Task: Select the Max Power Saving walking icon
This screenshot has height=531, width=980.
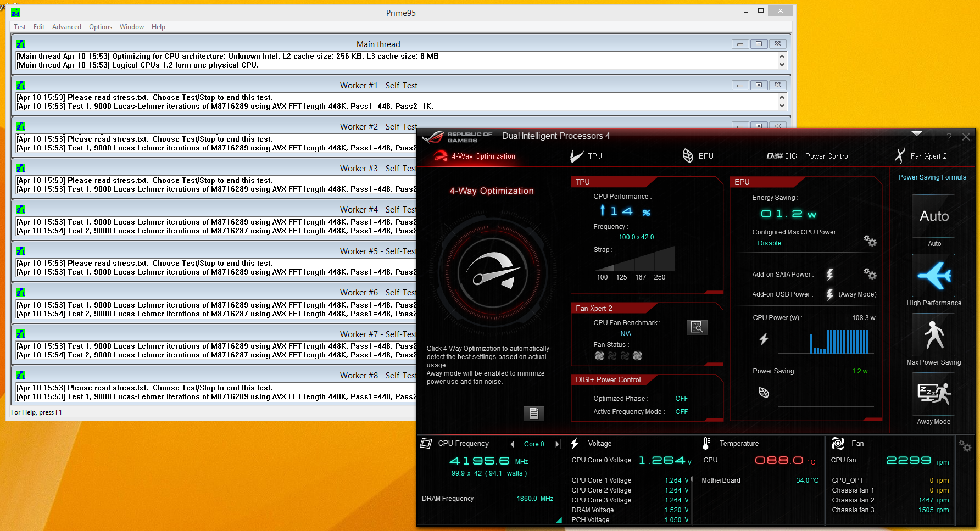Action: click(x=934, y=335)
